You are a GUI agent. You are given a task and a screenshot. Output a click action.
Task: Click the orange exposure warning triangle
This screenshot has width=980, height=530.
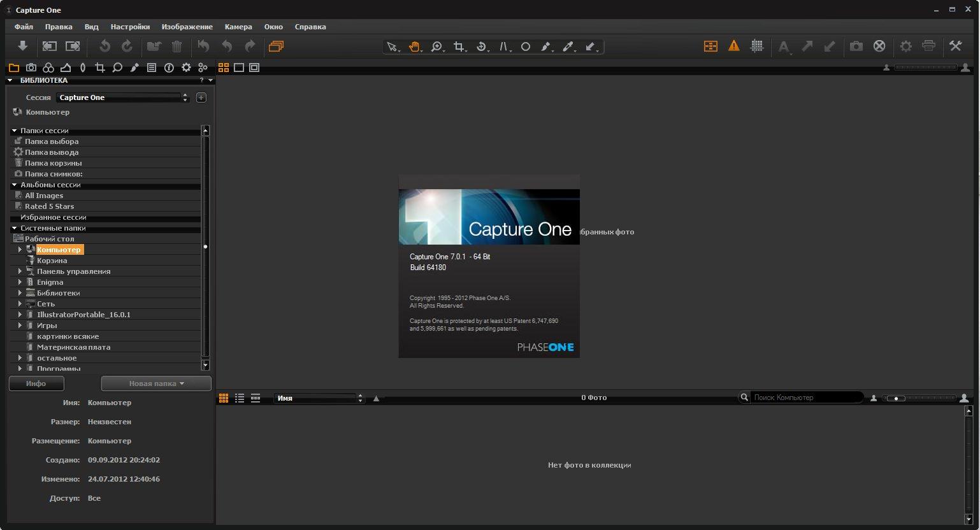pos(734,46)
